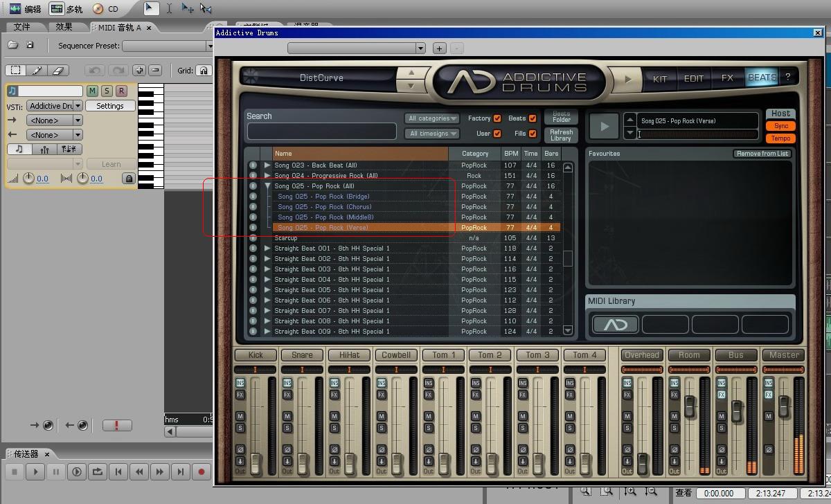The image size is (831, 504).
Task: Show the note view for MIDI track
Action: pyautogui.click(x=19, y=149)
